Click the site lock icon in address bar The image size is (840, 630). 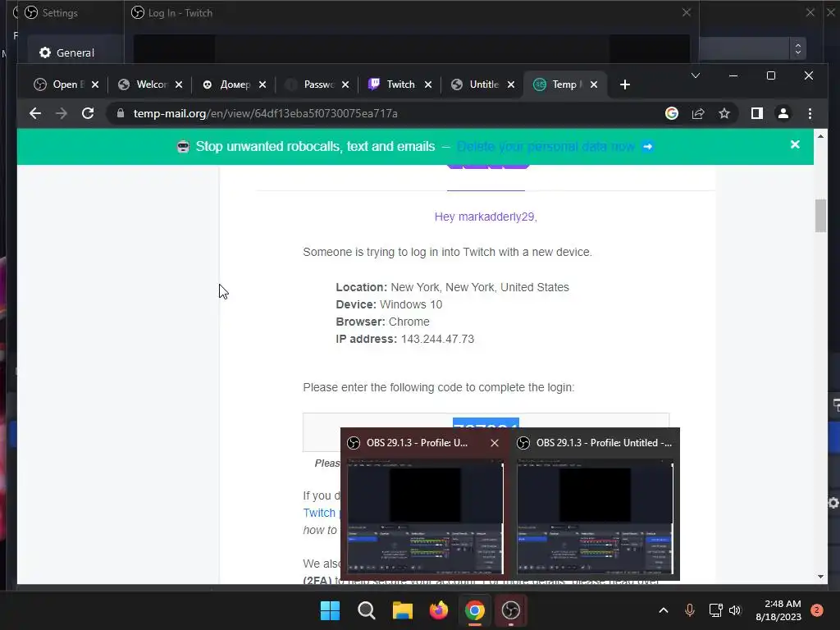pos(121,113)
